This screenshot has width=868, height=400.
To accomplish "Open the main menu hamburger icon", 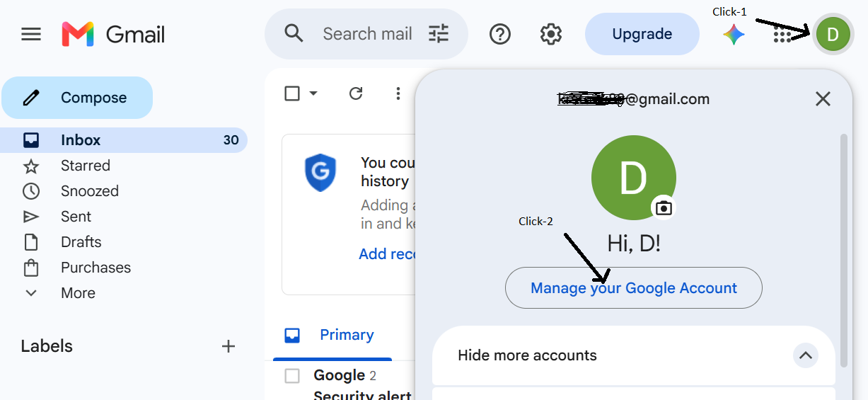I will point(31,34).
